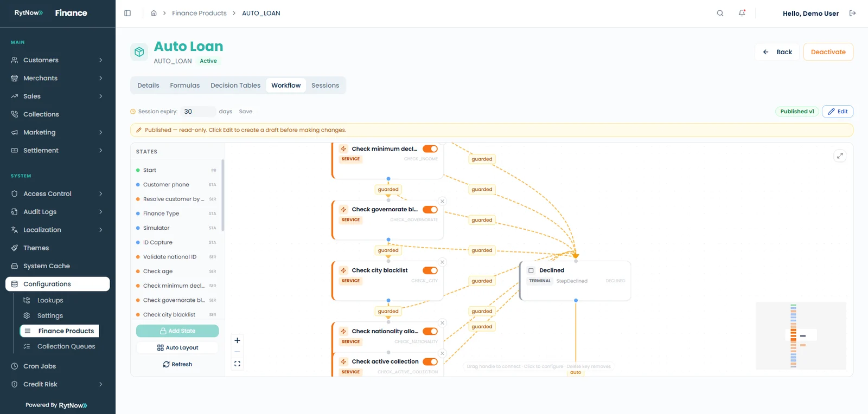Open notifications bell
Screen dimensions: 868x414
coord(742,13)
